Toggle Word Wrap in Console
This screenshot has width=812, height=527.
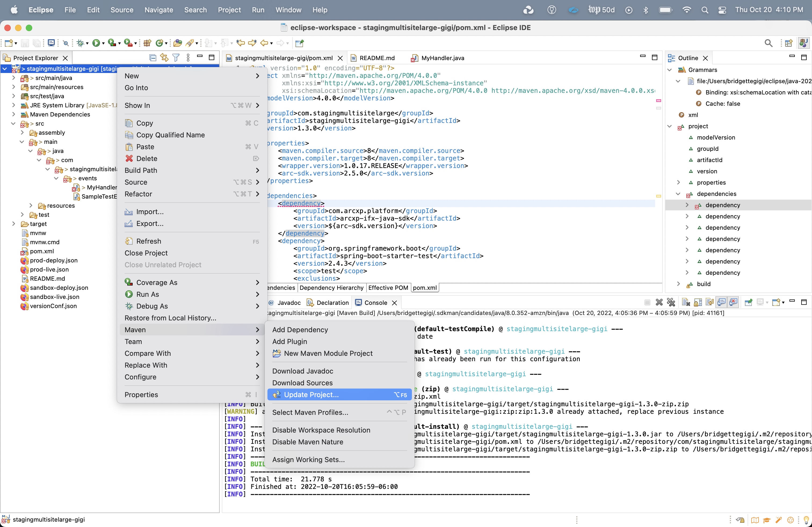710,302
